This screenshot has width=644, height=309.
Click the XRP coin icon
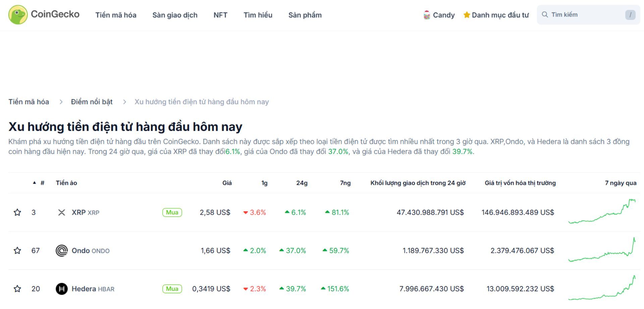click(61, 212)
